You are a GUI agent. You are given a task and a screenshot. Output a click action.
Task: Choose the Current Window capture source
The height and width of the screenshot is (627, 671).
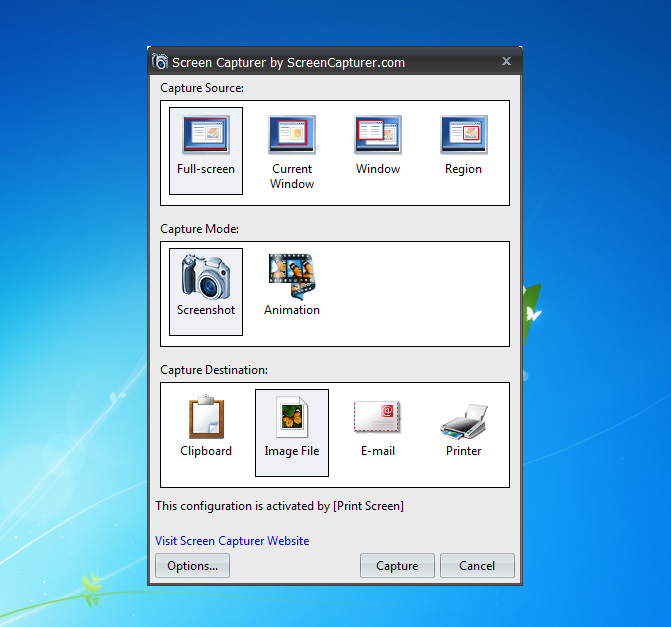point(292,151)
